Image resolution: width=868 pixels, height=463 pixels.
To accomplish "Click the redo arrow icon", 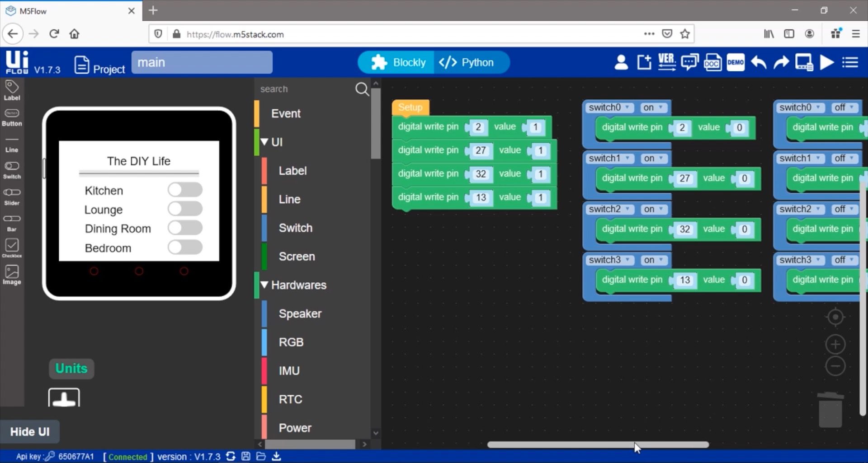I will (781, 62).
